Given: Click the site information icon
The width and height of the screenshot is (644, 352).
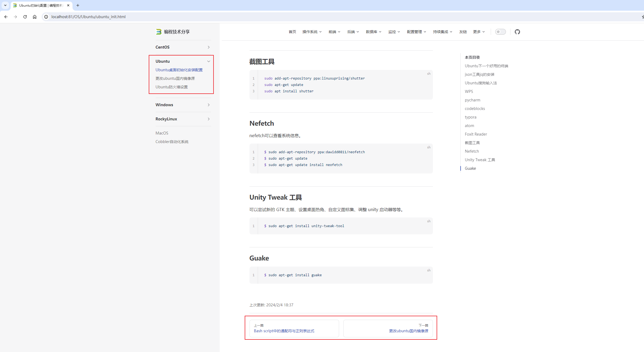Looking at the screenshot, I should 46,17.
